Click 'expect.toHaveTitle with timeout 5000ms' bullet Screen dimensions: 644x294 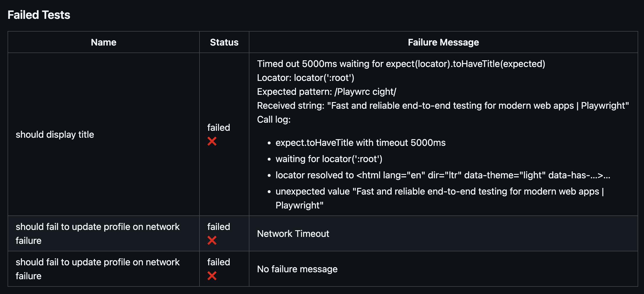click(361, 143)
